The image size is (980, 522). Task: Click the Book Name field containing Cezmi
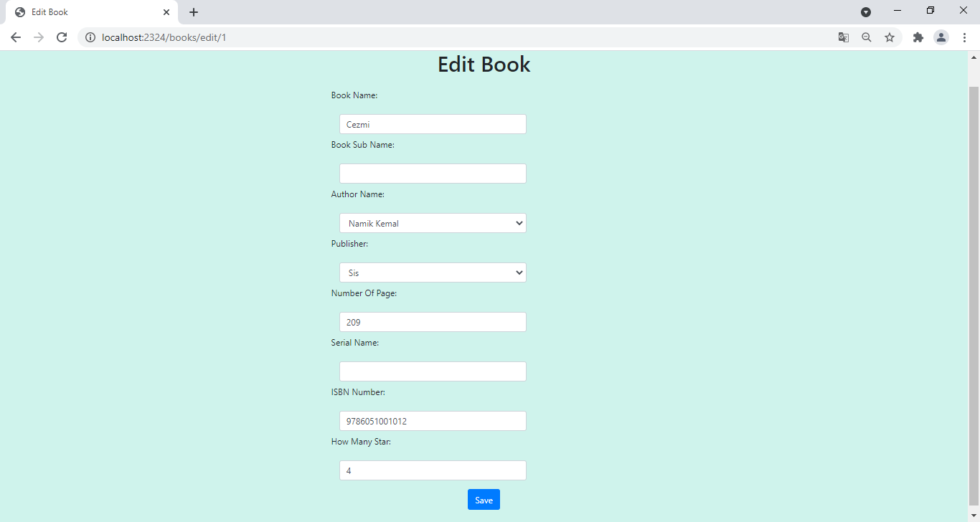coord(432,123)
